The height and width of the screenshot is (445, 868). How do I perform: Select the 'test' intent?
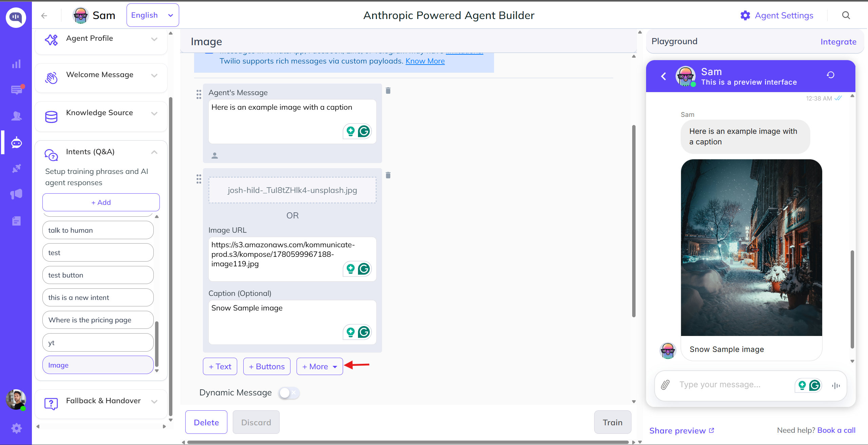click(98, 253)
